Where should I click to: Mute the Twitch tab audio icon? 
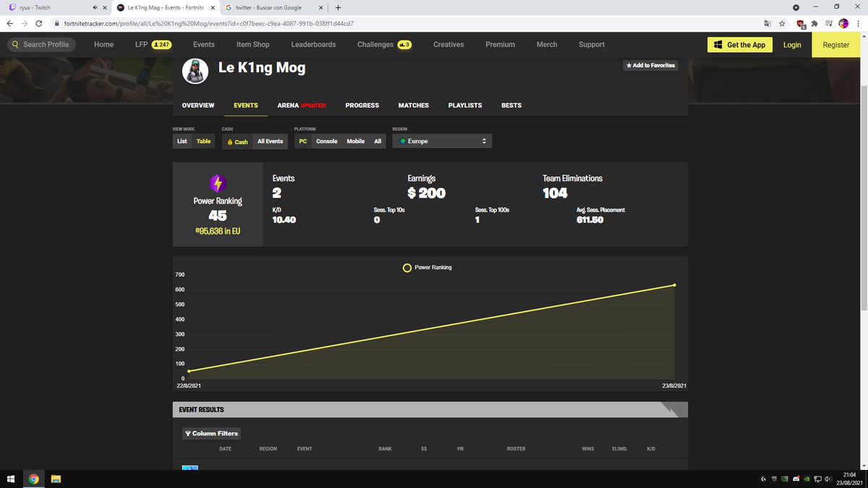click(95, 7)
